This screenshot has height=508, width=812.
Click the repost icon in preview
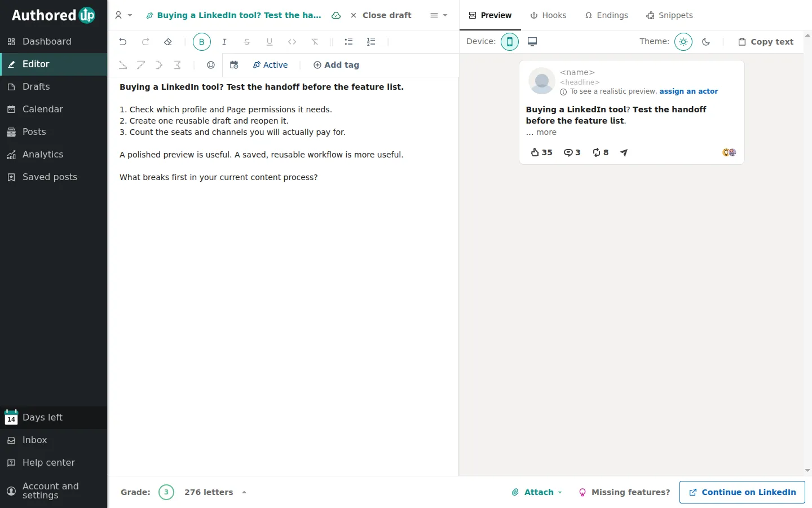(x=597, y=152)
